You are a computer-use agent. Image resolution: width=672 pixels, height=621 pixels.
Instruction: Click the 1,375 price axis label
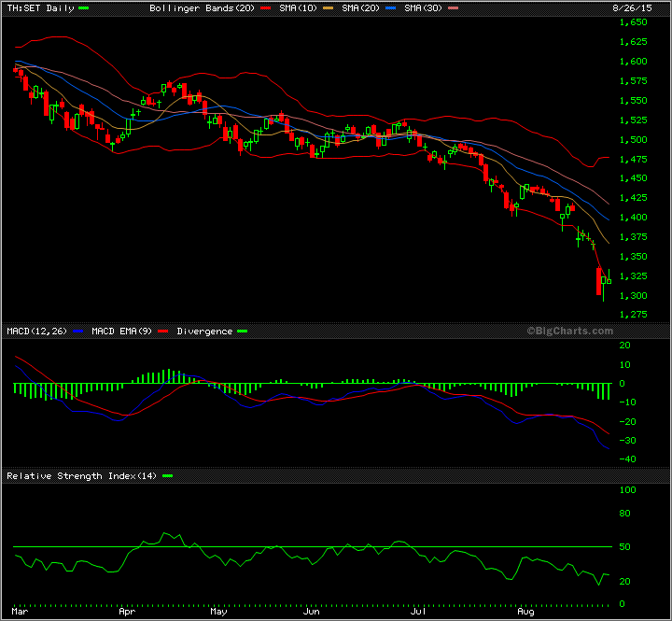pos(634,237)
